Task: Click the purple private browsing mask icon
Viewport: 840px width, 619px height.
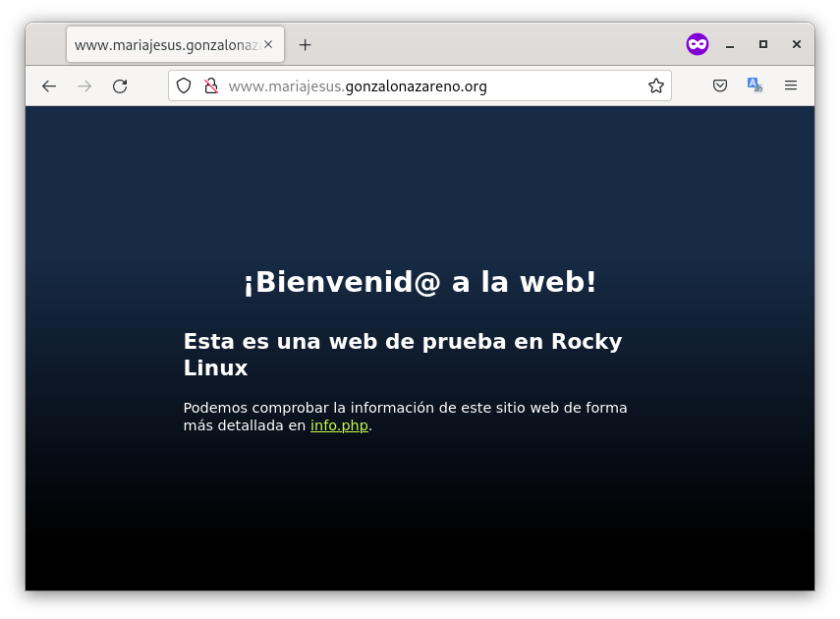Action: [698, 44]
